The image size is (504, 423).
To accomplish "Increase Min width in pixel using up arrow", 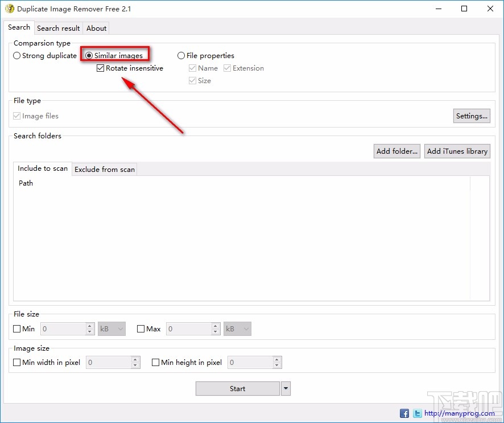I will pos(135,359).
